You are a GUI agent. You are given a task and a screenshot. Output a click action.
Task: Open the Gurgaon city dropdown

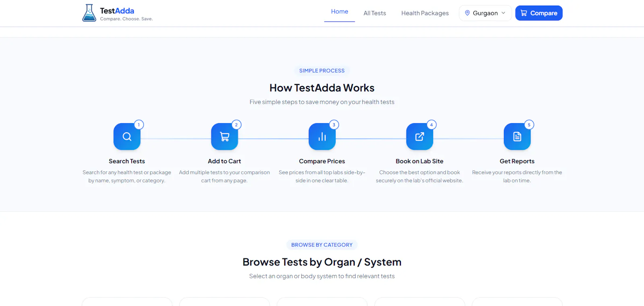pos(485,13)
